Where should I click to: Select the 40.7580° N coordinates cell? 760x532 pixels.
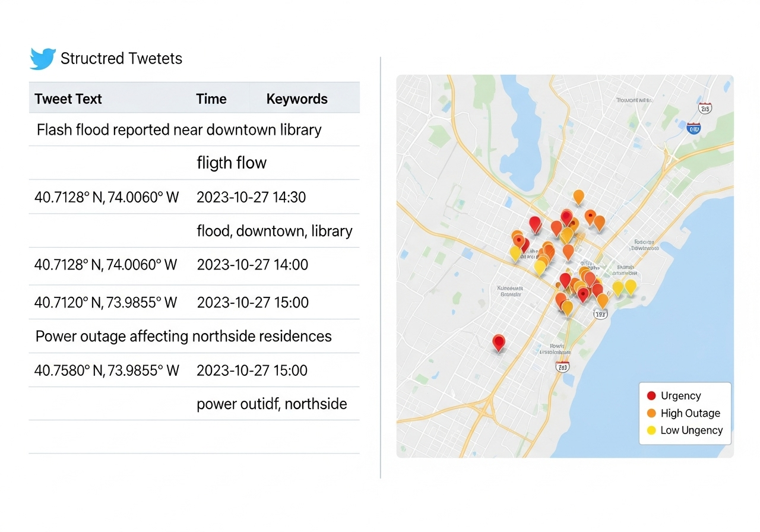pos(107,371)
